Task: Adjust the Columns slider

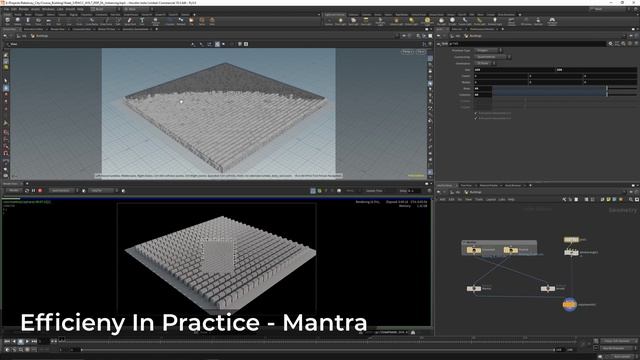Action: [x=564, y=95]
